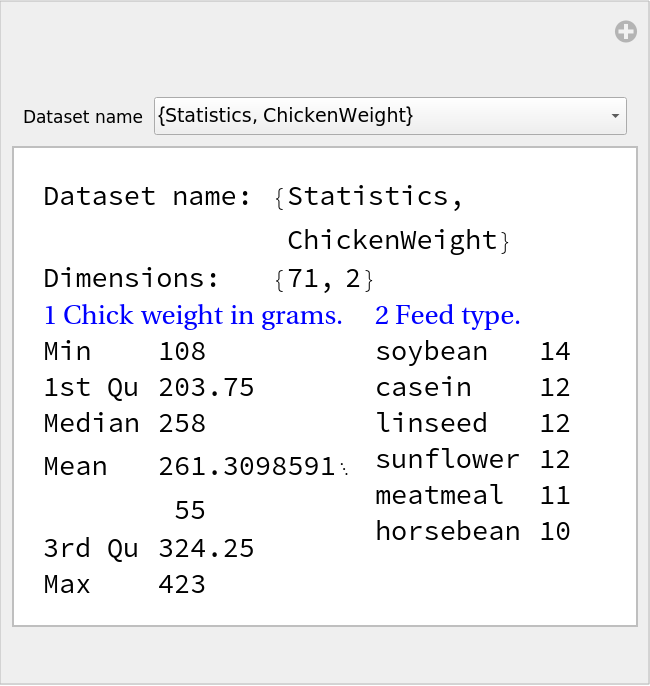Click the Min value 108
This screenshot has height=686, width=650.
(x=182, y=351)
